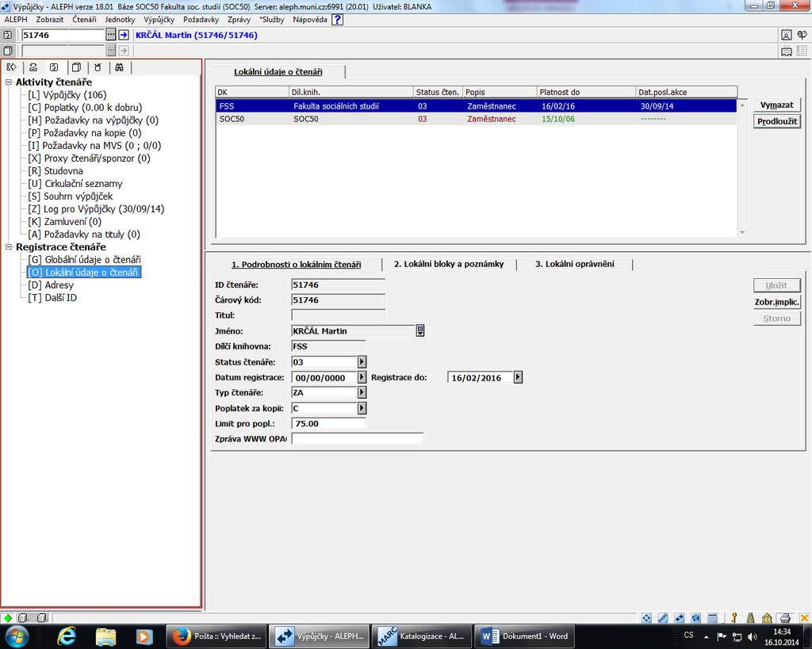The height and width of the screenshot is (649, 812).
Task: Click the Vymazat button
Action: coord(777,105)
